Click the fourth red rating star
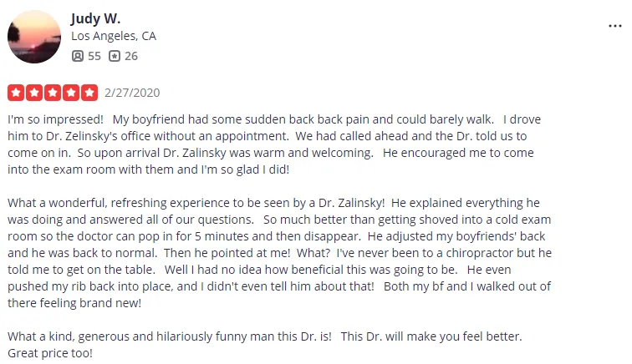Screen dimensions: 632x364 click(x=71, y=93)
